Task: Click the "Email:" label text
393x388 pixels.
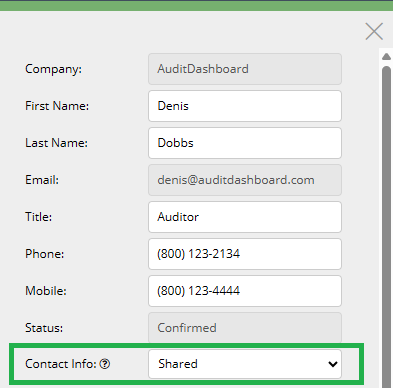Action: click(42, 180)
